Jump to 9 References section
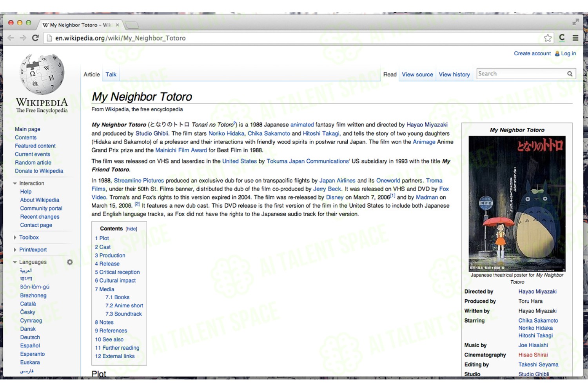 click(x=111, y=331)
